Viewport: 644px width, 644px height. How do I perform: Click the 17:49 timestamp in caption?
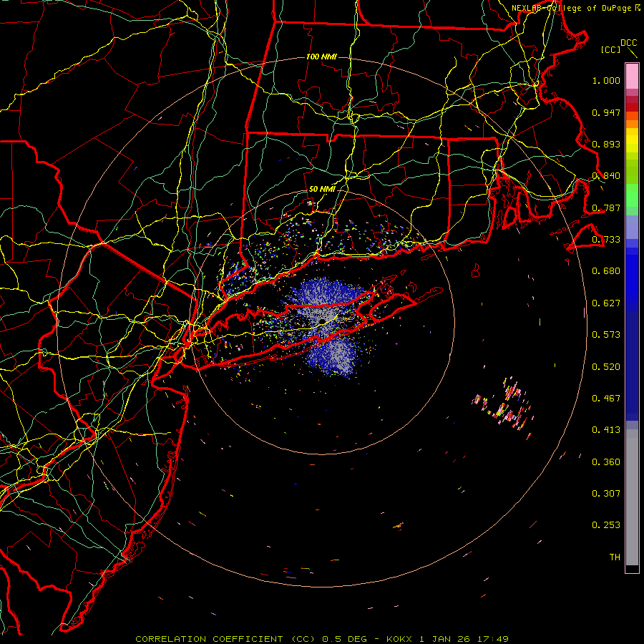point(492,639)
